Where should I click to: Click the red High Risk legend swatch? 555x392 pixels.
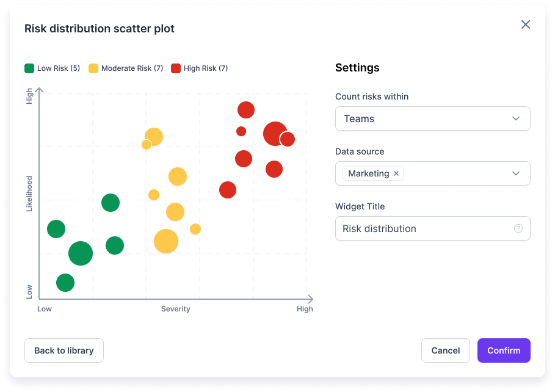(x=177, y=68)
